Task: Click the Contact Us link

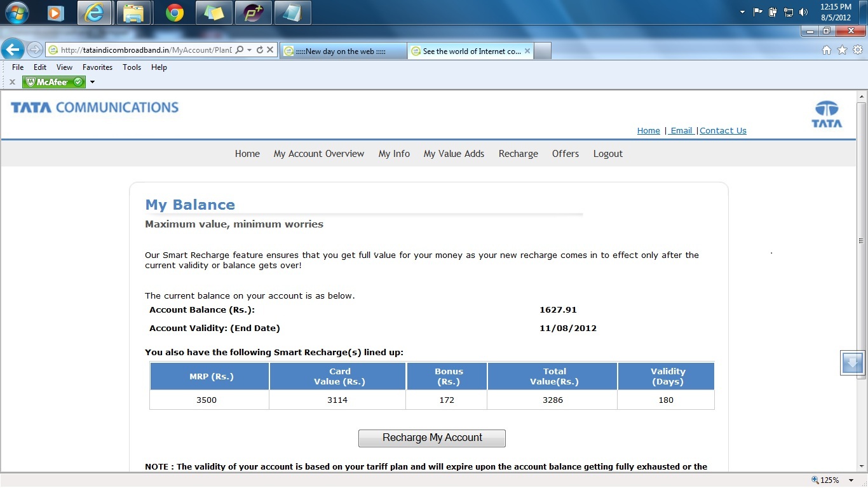Action: [x=723, y=131]
